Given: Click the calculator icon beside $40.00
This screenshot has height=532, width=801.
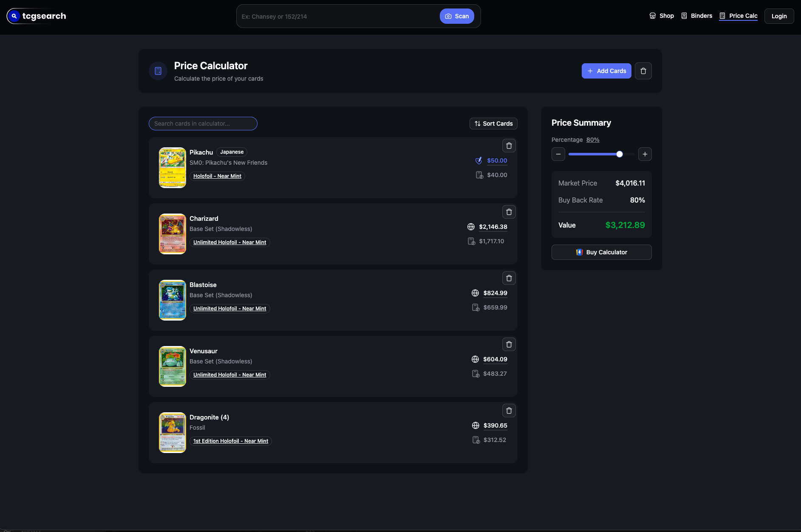Looking at the screenshot, I should point(479,175).
